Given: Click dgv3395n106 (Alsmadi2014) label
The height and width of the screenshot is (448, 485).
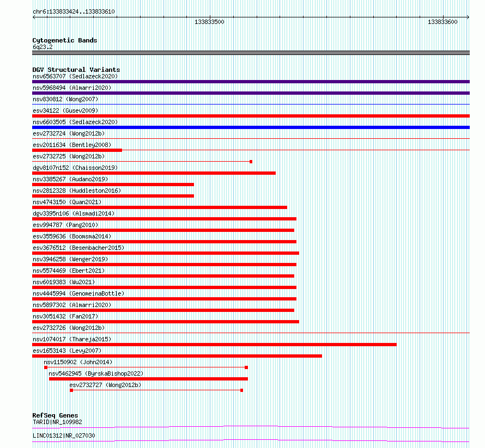Looking at the screenshot, I should point(74,213).
